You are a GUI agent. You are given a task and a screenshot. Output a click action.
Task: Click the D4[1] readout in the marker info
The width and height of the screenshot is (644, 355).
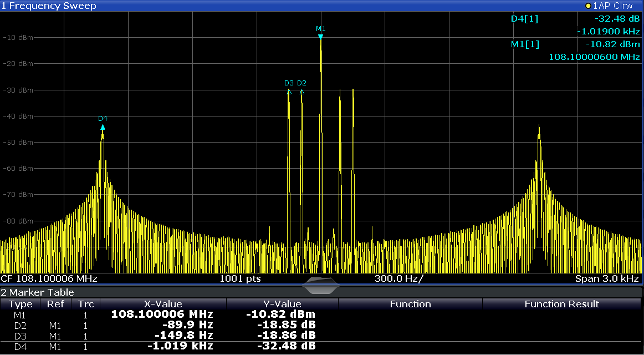pos(524,19)
